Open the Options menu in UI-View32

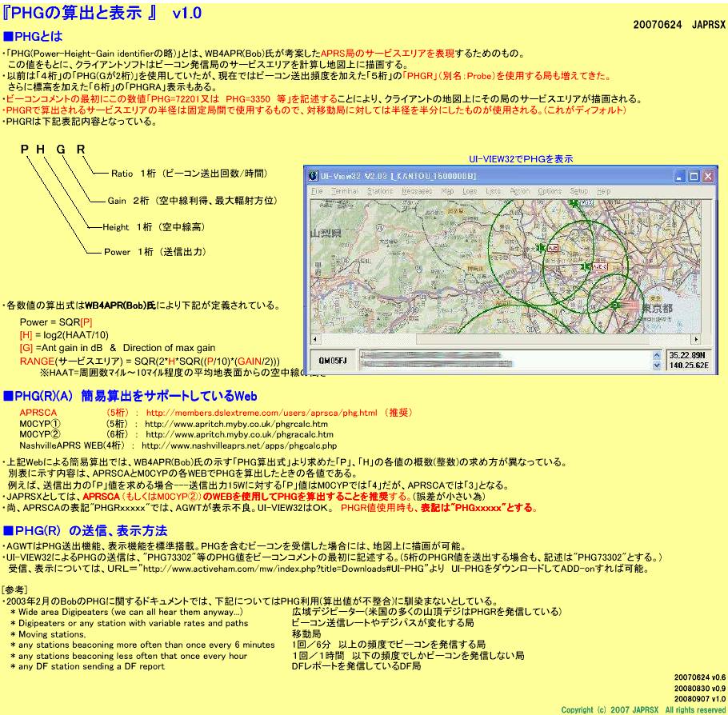[550, 191]
